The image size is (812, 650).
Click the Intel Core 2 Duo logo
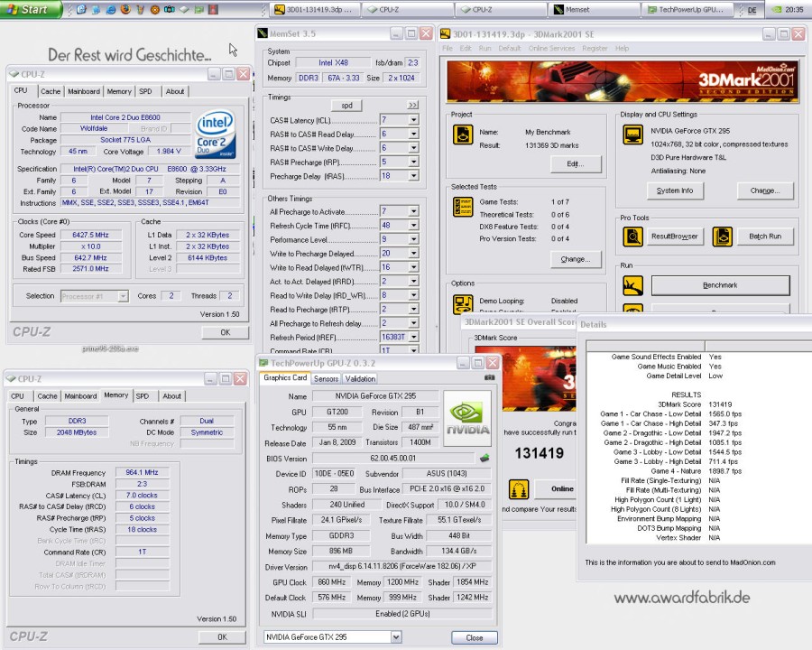click(x=216, y=134)
